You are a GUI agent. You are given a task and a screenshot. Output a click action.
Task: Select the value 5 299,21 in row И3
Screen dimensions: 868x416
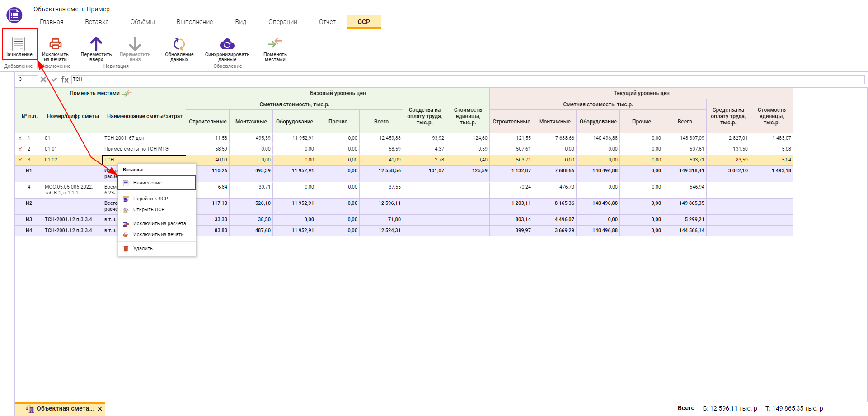(685, 219)
